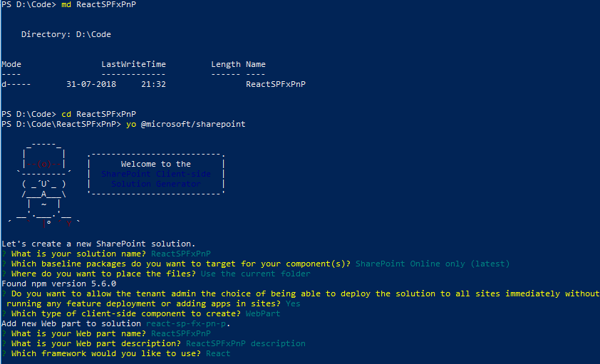Click the 'Found npm version 5.6.0' line
600x364 pixels.
click(59, 284)
